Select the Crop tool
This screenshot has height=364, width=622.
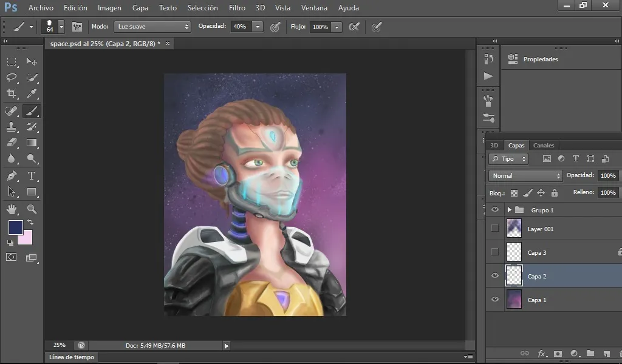[x=12, y=93]
